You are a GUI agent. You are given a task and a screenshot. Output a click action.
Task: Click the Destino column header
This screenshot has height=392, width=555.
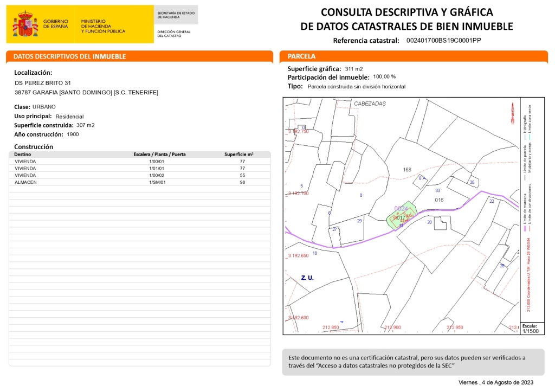tap(22, 155)
